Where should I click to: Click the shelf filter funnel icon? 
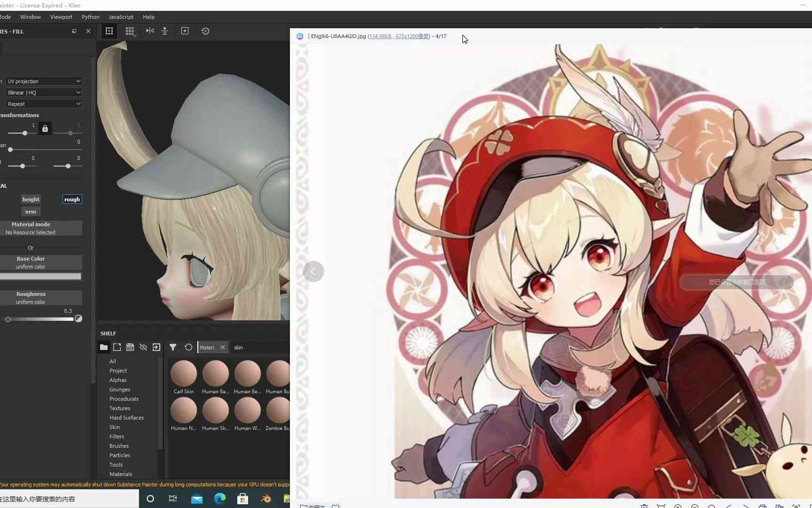coord(173,347)
